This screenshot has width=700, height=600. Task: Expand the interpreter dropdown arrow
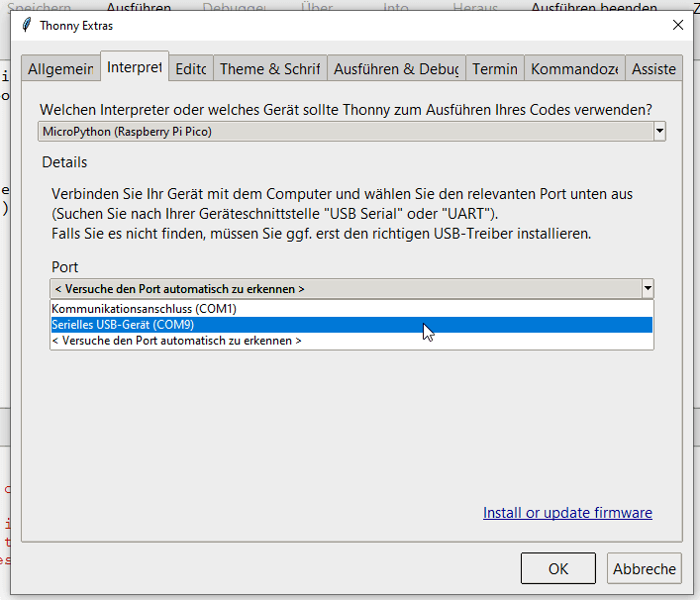[659, 132]
